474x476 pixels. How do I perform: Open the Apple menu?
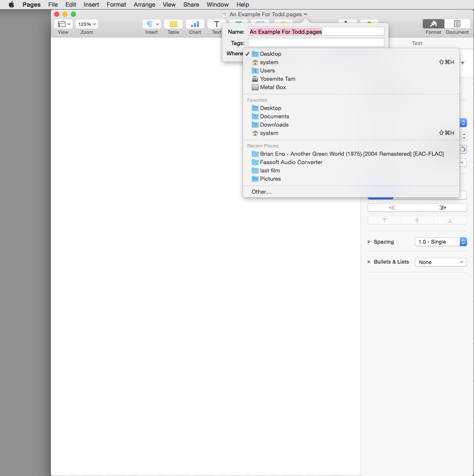pyautogui.click(x=11, y=5)
